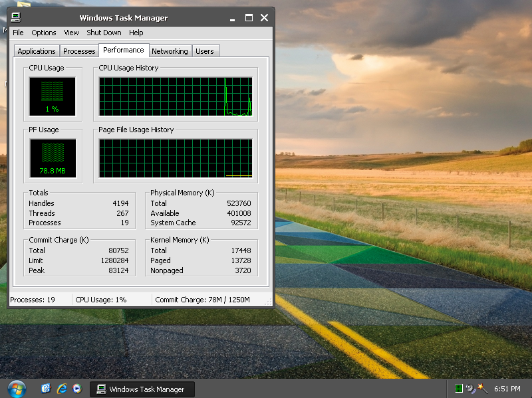Open the Shut Down menu
This screenshot has height=398, width=532.
coord(104,33)
